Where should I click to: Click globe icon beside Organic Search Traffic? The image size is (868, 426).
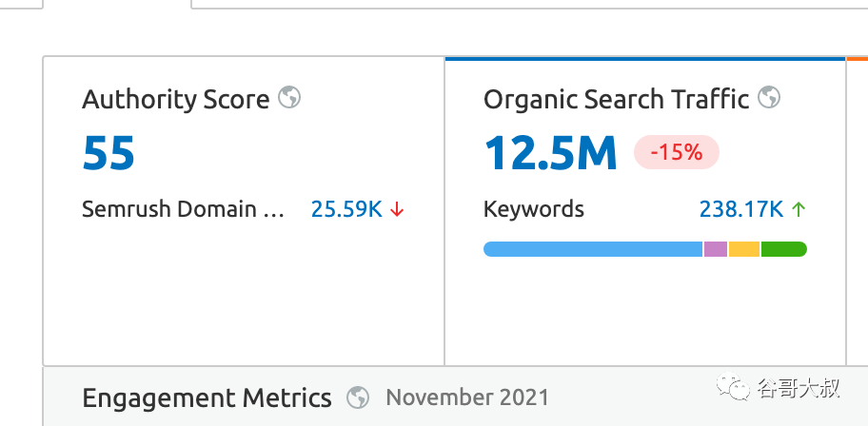tap(769, 98)
